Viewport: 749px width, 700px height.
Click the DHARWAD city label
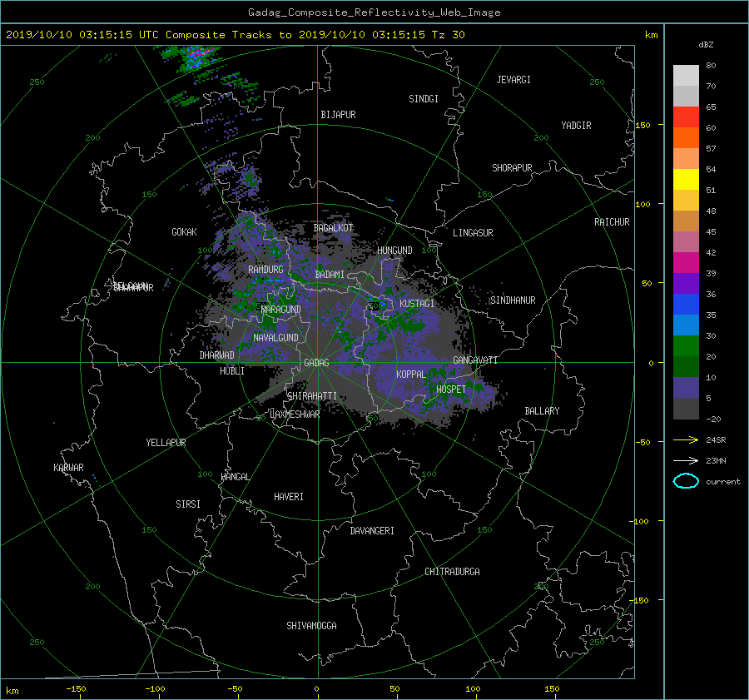coord(216,355)
